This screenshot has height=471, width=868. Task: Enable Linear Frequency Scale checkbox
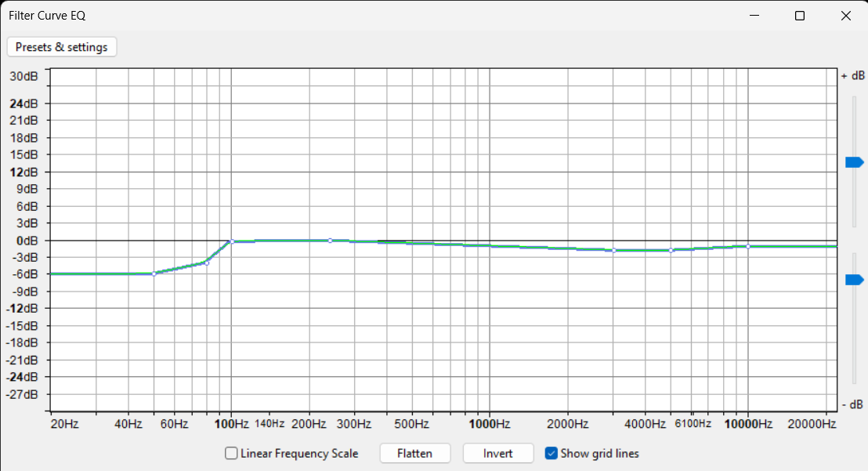[231, 453]
